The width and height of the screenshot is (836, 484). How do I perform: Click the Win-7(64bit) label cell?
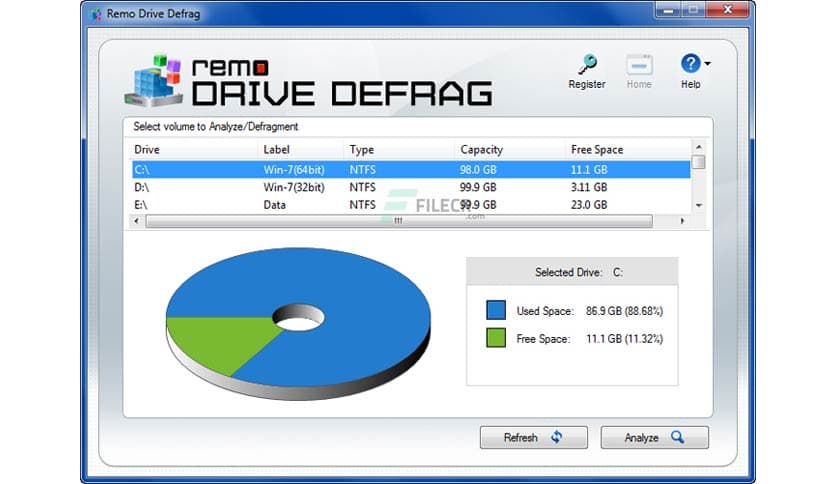coord(294,170)
